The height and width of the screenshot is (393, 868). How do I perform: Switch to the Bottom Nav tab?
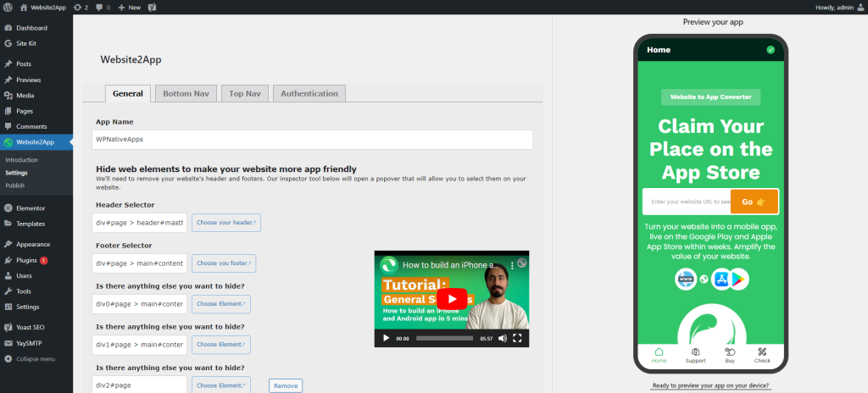pos(186,93)
